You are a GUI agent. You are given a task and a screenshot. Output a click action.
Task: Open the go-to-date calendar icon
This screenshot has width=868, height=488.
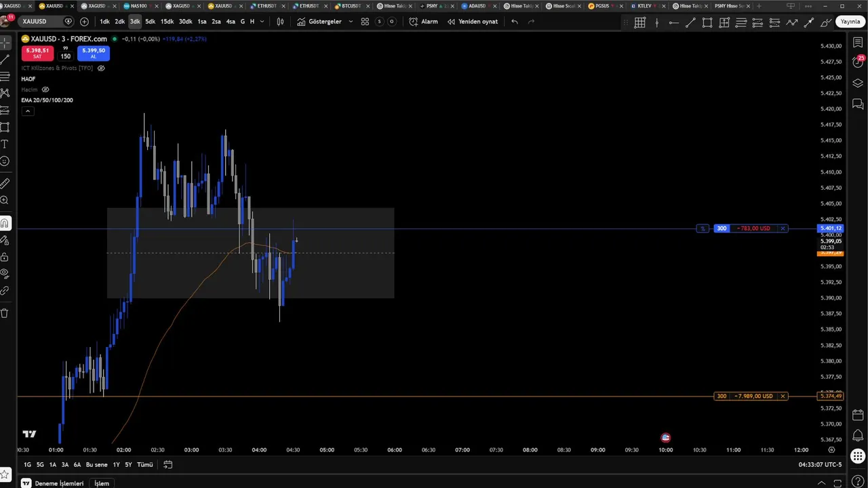pos(167,464)
